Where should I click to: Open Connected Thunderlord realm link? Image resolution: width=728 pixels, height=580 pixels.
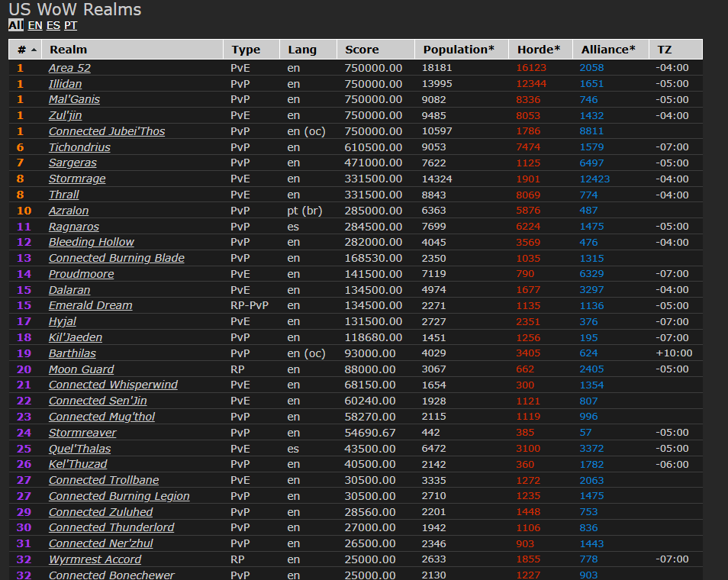click(x=111, y=527)
